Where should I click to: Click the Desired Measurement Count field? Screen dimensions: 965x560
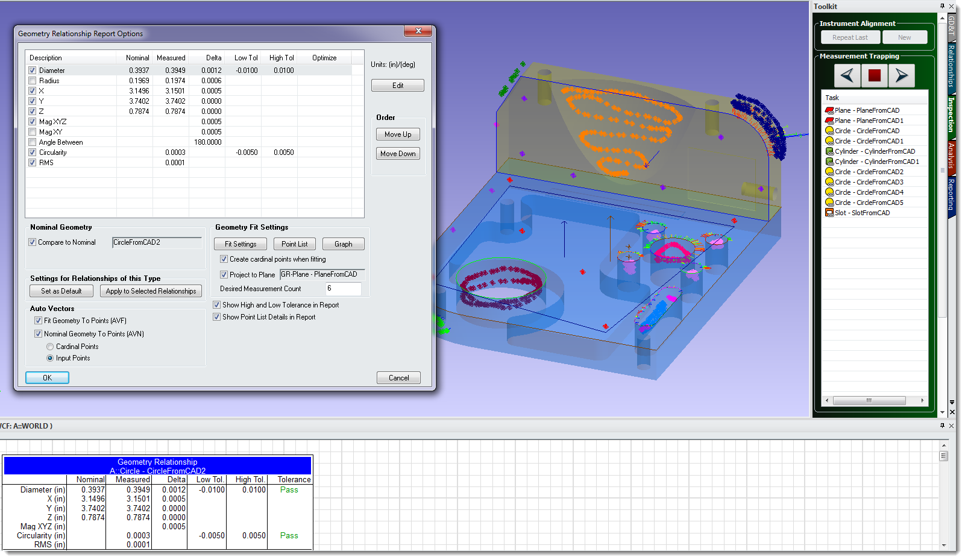coord(343,289)
